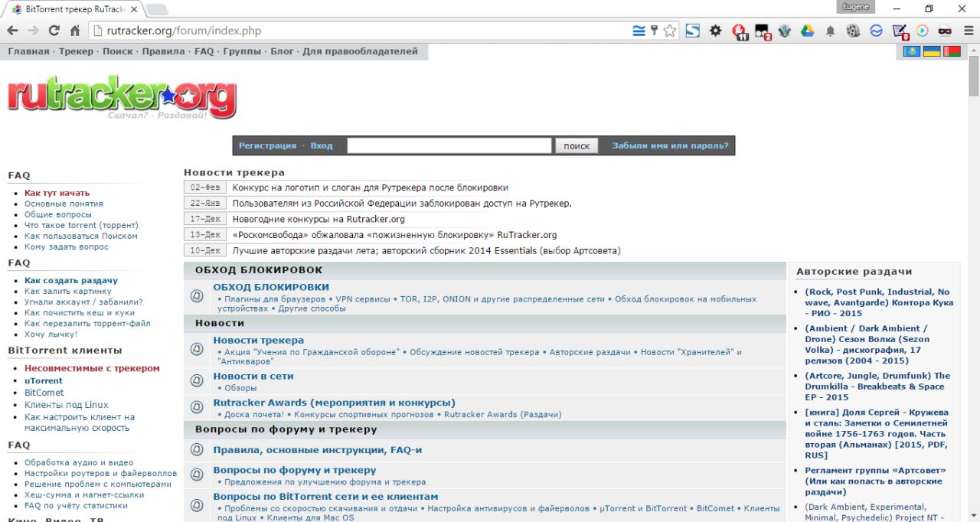Screen dimensions: 980x522
Task: Click forum icon beside Новости в сети
Action: [x=197, y=380]
